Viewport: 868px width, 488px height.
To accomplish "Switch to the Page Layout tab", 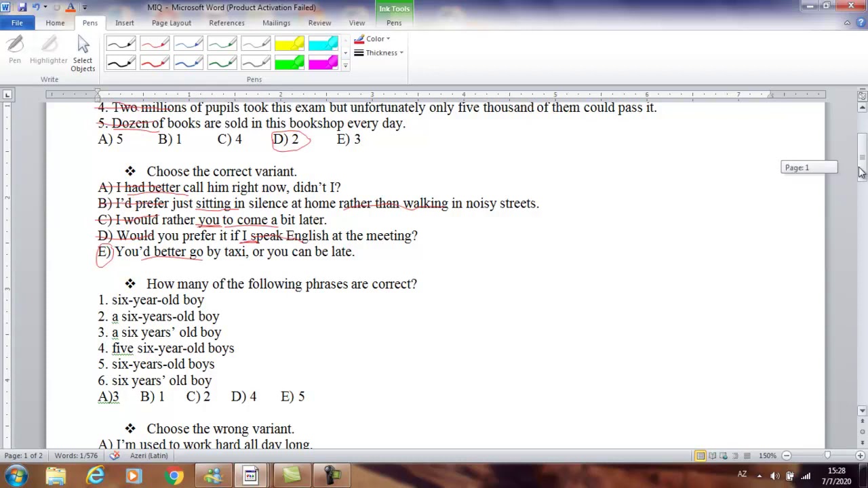I will click(172, 23).
